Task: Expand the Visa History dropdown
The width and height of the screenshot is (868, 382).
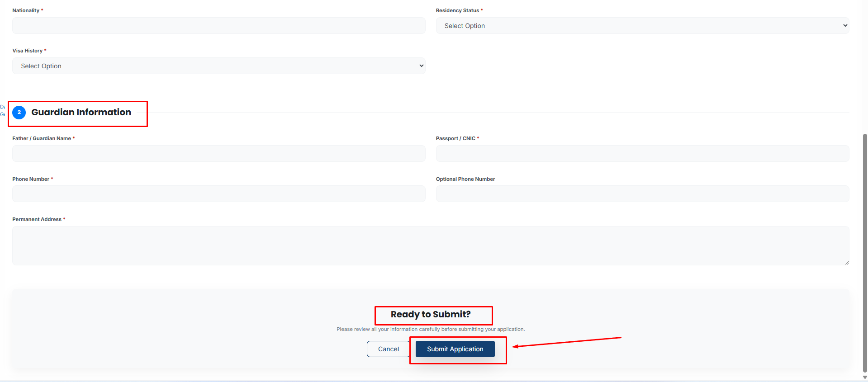Action: [218, 66]
